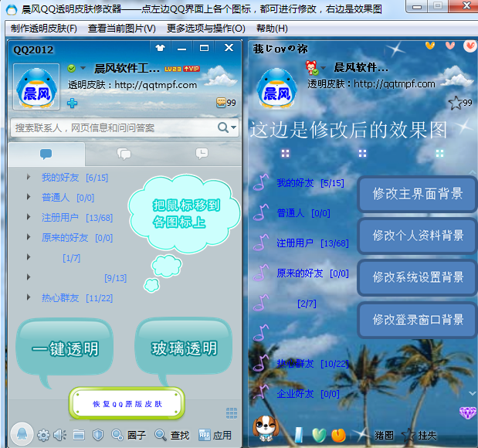Viewport: 478px width, 448px height.
Task: Click the red fox status icon in preview
Action: click(x=311, y=67)
